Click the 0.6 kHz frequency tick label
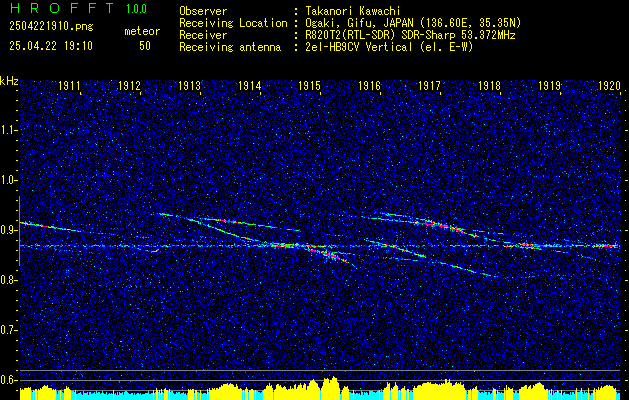 pyautogui.click(x=8, y=380)
